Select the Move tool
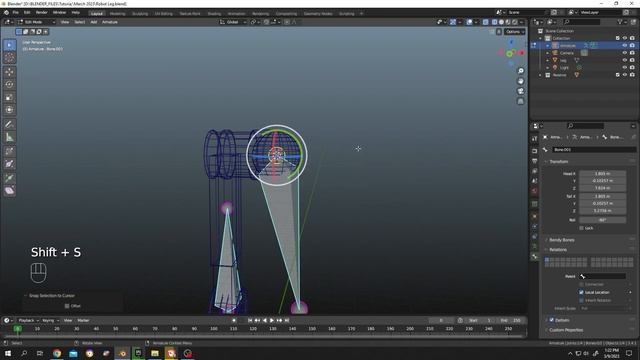Viewport: 640px width, 360px height. click(x=9, y=72)
